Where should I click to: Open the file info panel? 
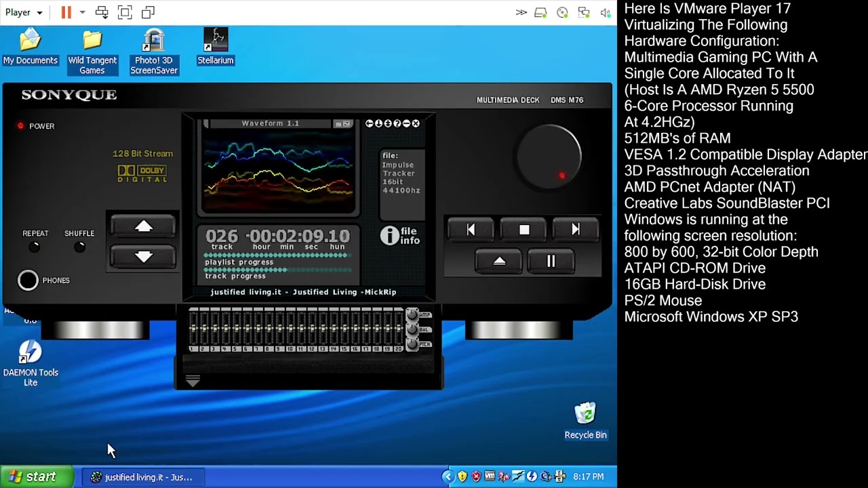click(400, 235)
